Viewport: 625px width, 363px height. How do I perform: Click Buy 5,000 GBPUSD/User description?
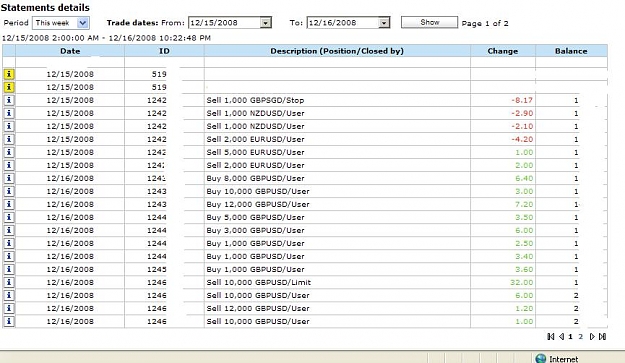255,218
